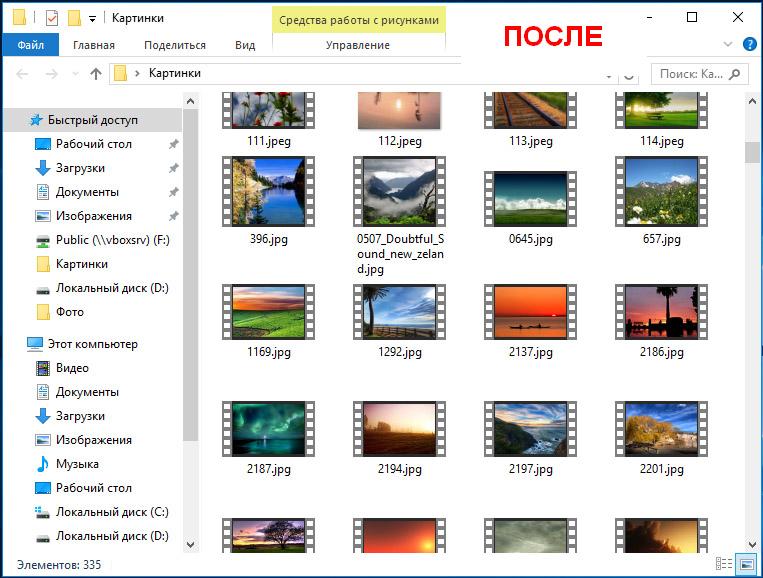
Task: Open Изображения under Этот компьютер
Action: 93,440
